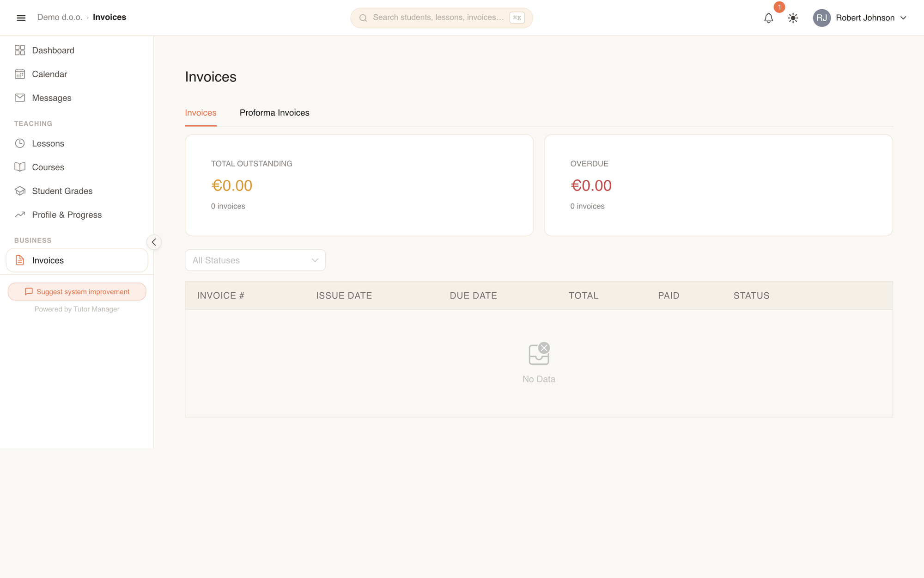
Task: Focus the search students, lessons, invoices field
Action: (441, 18)
